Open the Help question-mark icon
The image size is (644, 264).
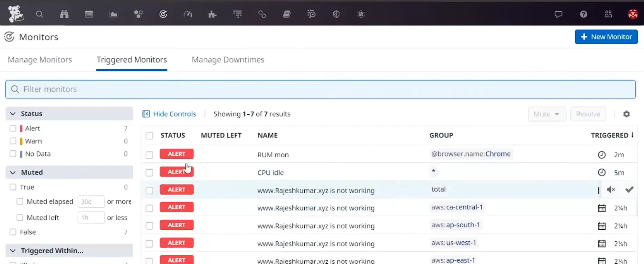point(584,14)
